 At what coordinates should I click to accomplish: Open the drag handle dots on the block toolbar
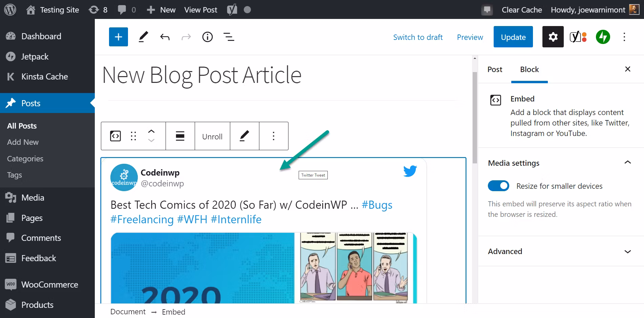(x=133, y=136)
